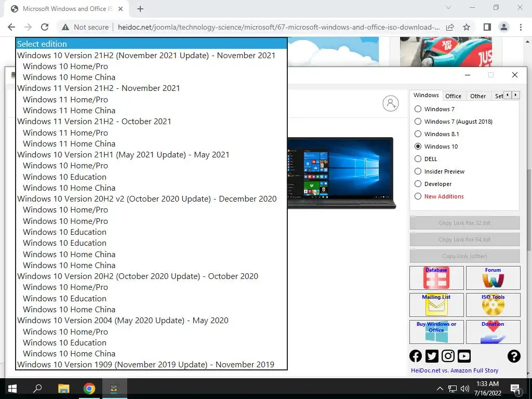Pick Windows 10 Home China under May 2020
Image resolution: width=532 pixels, height=399 pixels.
click(151, 353)
